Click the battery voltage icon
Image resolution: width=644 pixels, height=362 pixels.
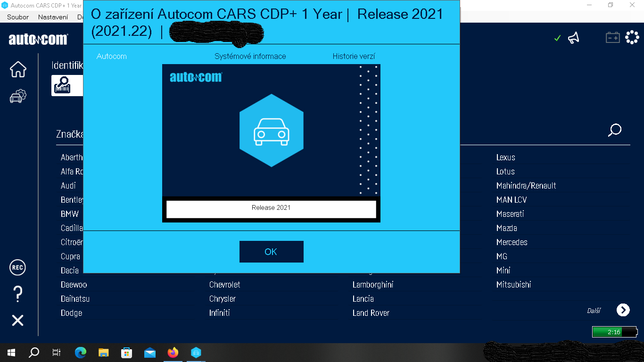(x=612, y=37)
